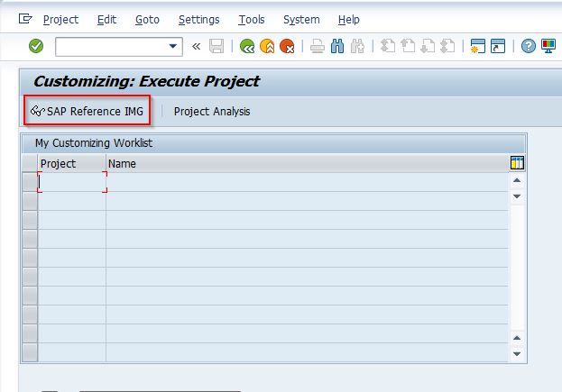Click the Save floppy disk icon
Viewport: 562px width, 392px height.
[217, 46]
